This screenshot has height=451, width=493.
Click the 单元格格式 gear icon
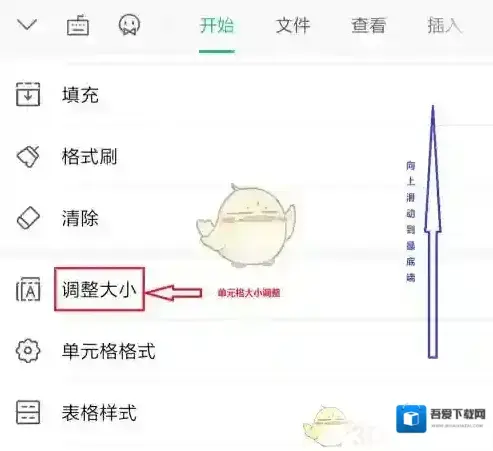click(28, 351)
